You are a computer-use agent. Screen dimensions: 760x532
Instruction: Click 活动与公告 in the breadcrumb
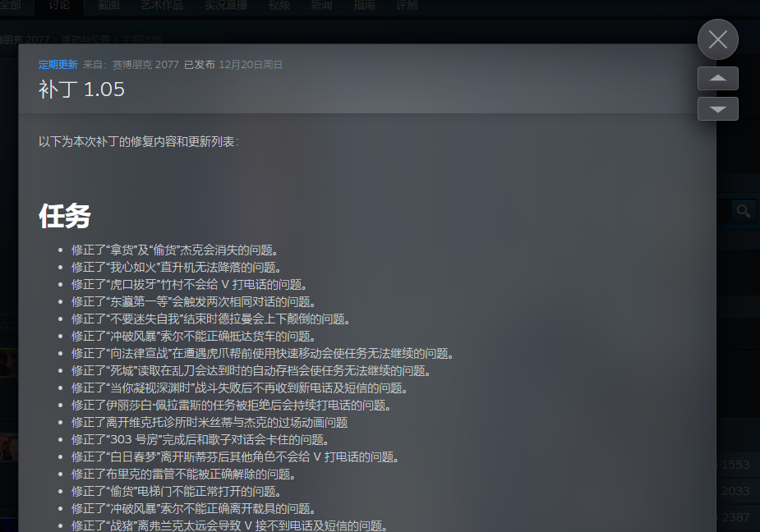coord(85,39)
